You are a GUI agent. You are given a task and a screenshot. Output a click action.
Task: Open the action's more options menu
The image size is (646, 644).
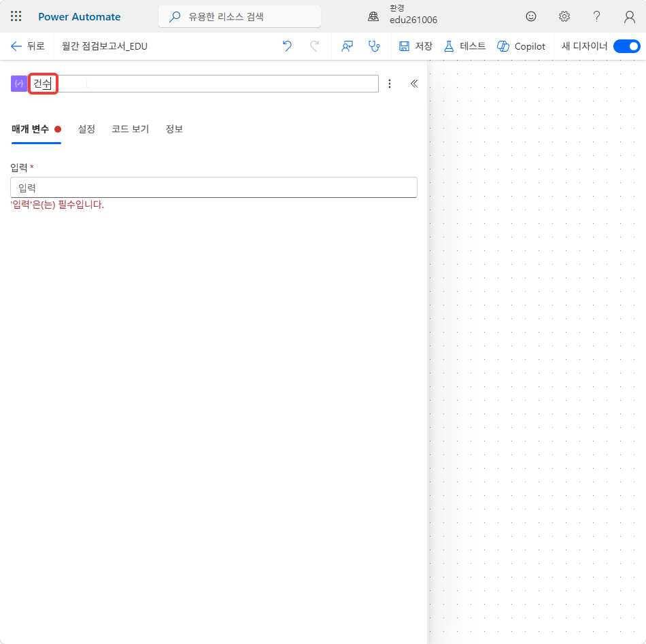click(x=390, y=84)
